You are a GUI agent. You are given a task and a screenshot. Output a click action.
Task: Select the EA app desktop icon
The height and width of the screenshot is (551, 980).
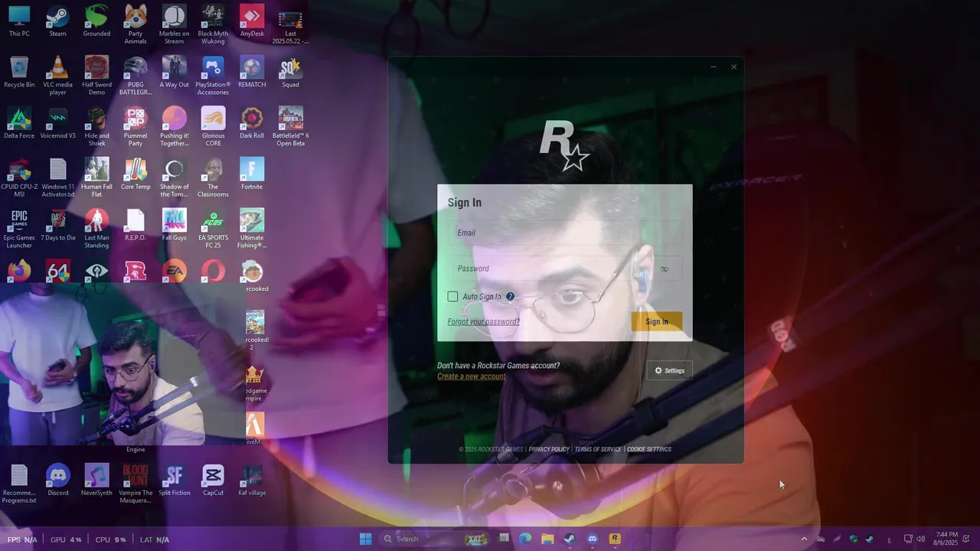coord(174,271)
